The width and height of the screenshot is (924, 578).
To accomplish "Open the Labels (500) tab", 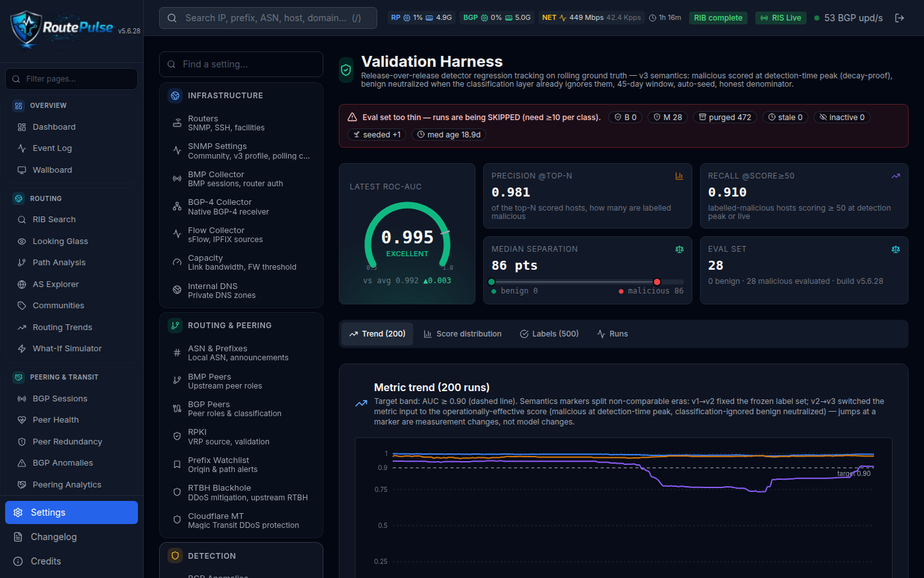I will [x=549, y=334].
